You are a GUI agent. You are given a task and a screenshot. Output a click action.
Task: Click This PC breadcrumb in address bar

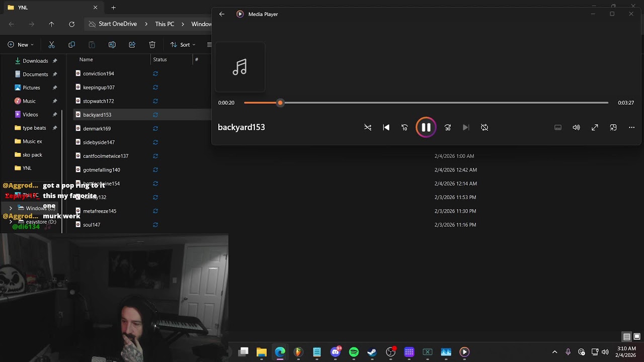(165, 24)
